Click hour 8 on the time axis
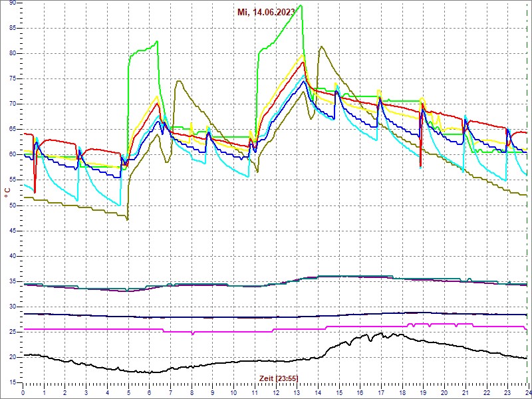532x399 pixels. tap(192, 392)
